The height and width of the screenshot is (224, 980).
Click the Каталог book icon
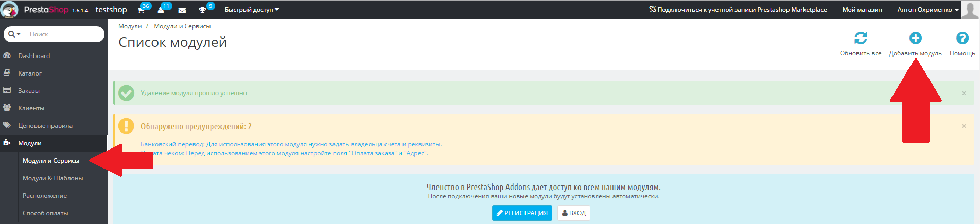(x=7, y=73)
